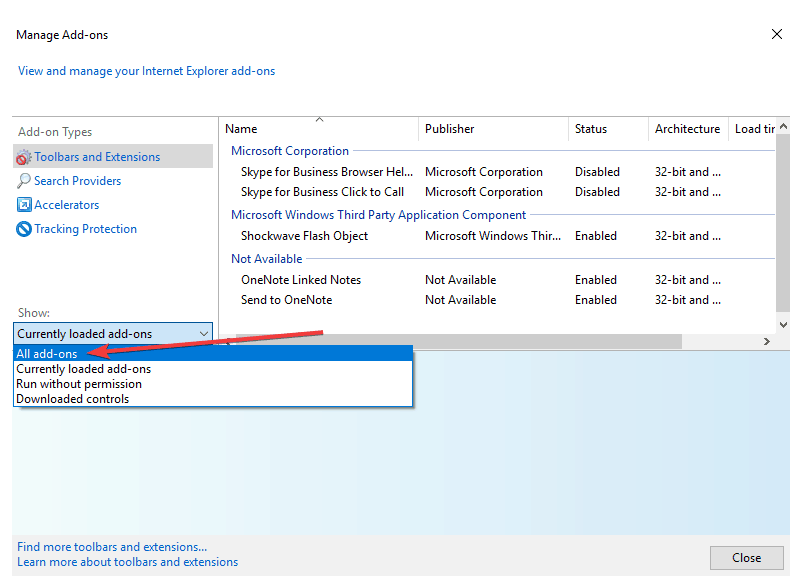Image resolution: width=793 pixels, height=576 pixels.
Task: Click the list's vertical scrollbar down arrow
Action: click(783, 325)
